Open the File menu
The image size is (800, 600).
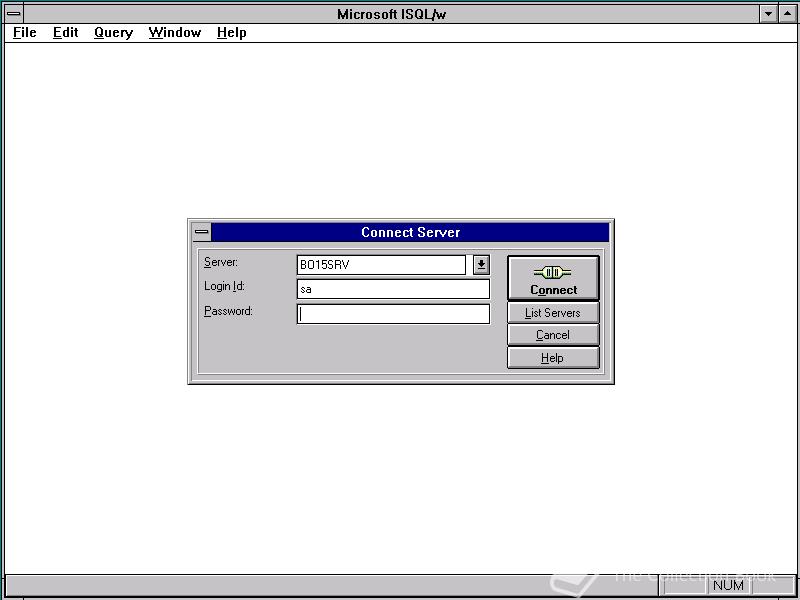click(24, 33)
